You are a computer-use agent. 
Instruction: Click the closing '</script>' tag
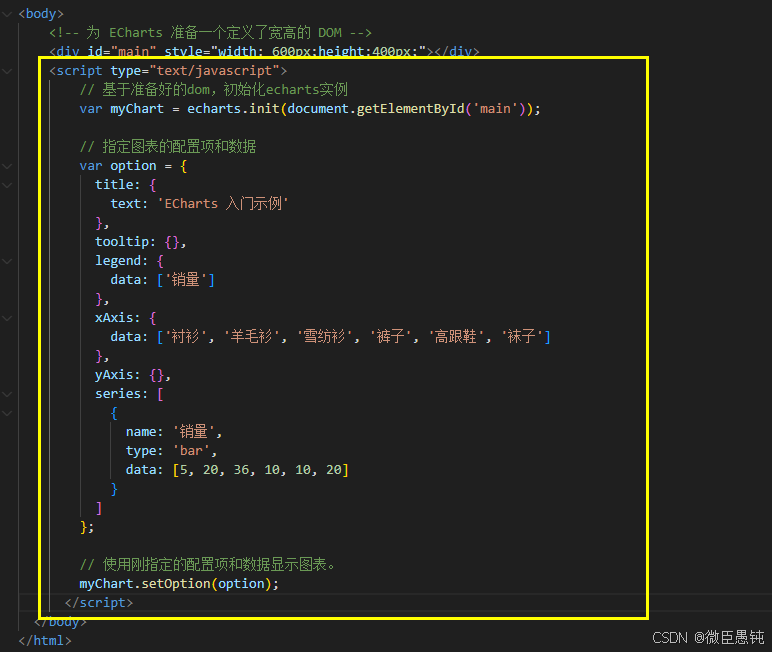coord(99,603)
